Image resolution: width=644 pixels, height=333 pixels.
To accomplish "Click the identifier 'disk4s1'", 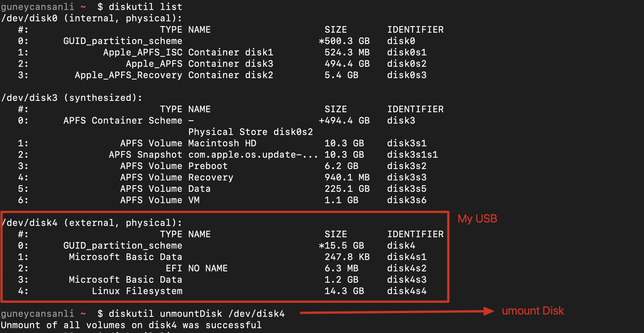I will pos(407,257).
